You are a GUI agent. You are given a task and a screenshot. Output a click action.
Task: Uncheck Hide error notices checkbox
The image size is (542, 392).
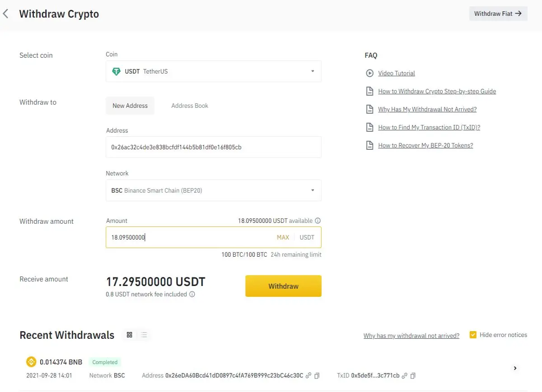pyautogui.click(x=473, y=335)
